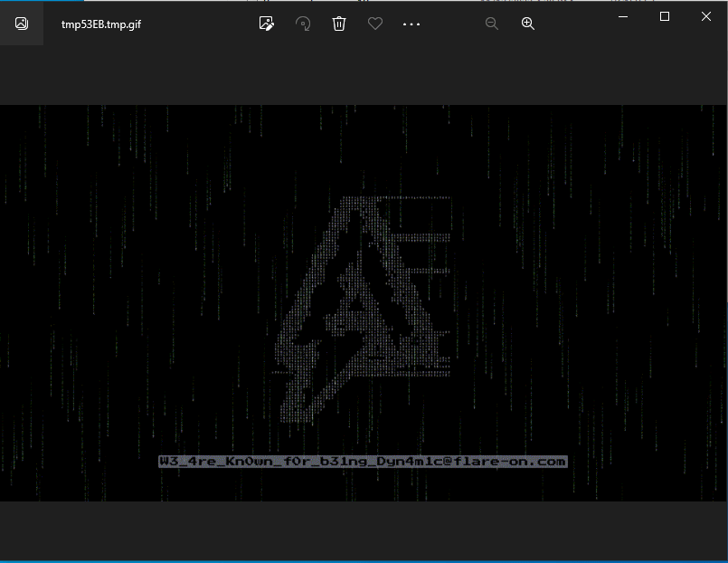Maximize the Photos window
This screenshot has width=728, height=563.
(x=665, y=16)
